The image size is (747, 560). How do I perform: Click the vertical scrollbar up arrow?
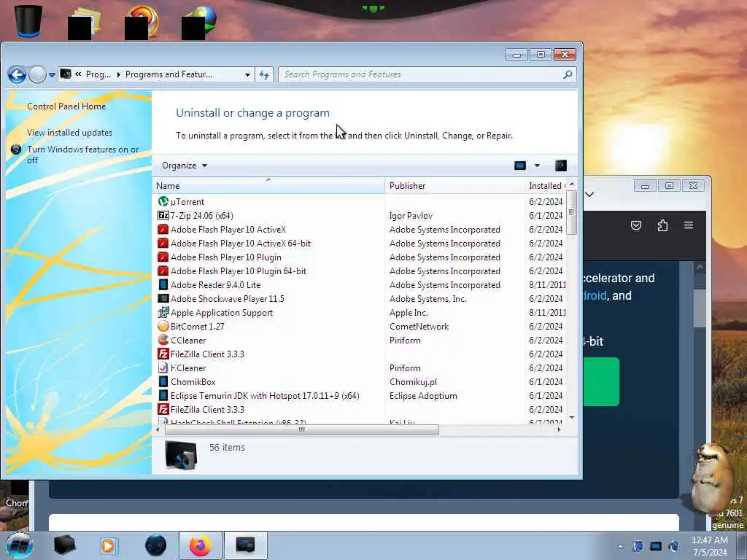click(x=572, y=184)
